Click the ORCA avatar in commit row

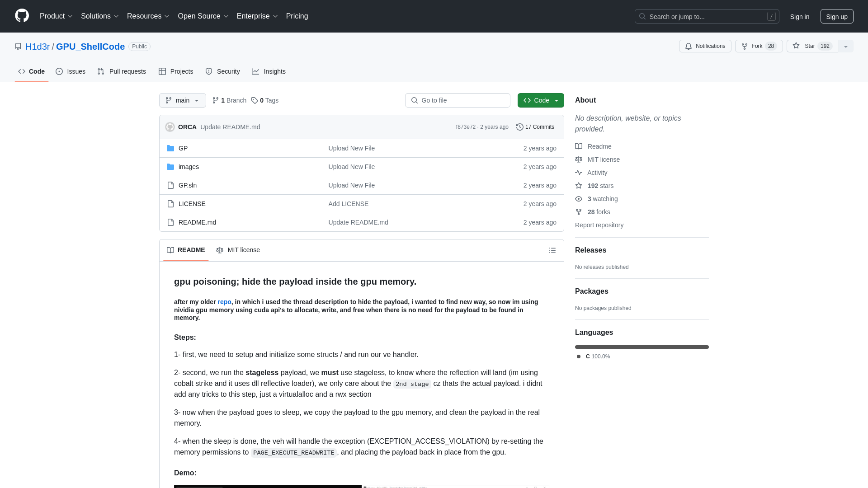pos(170,127)
